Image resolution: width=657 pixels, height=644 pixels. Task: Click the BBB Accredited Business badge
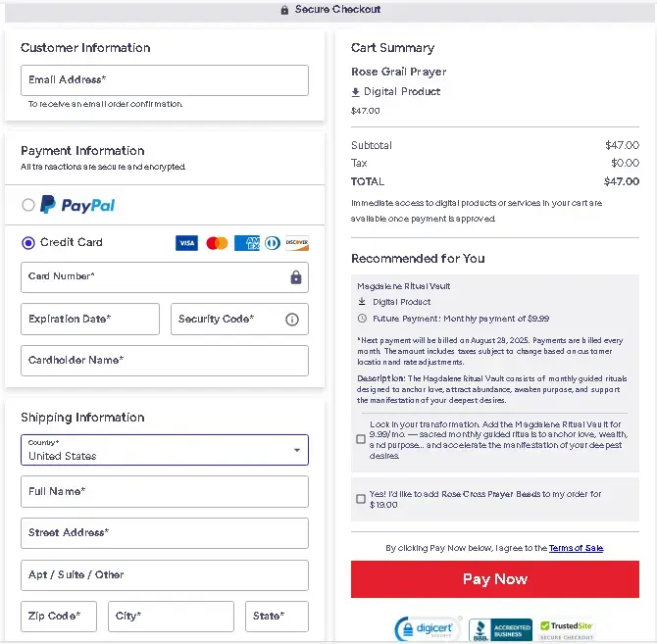click(x=500, y=629)
